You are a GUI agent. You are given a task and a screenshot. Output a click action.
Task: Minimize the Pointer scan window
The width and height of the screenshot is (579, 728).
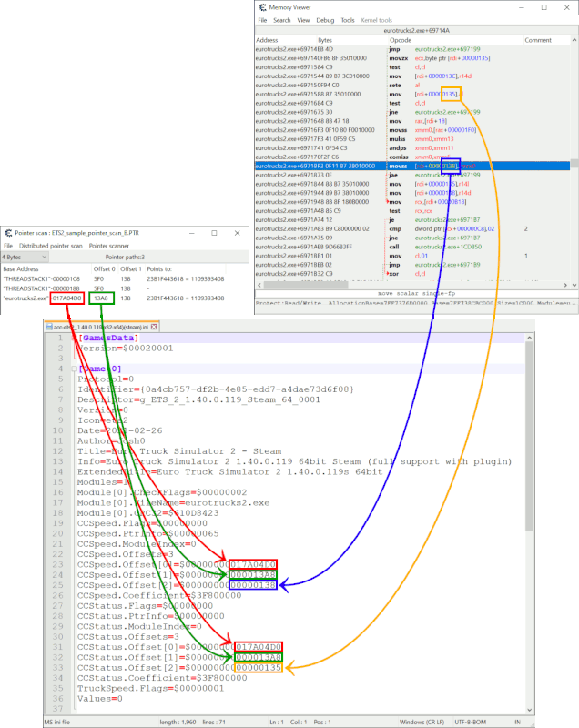[x=192, y=233]
